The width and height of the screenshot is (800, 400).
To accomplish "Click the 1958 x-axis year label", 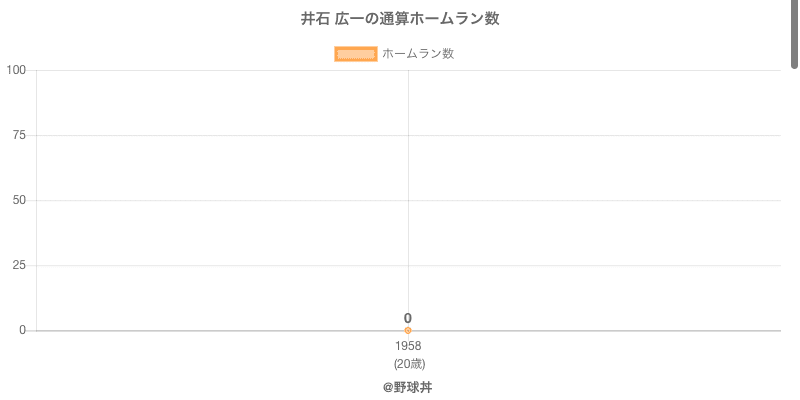I will click(408, 346).
